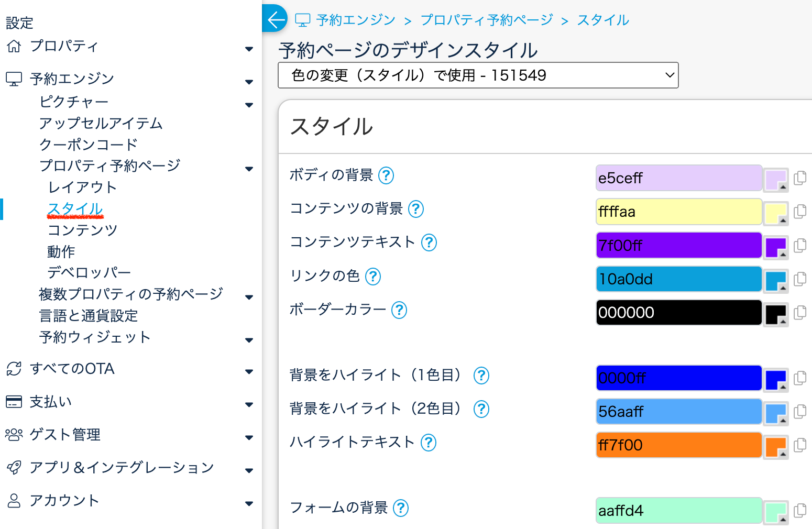Click the blue back arrow button

click(275, 19)
